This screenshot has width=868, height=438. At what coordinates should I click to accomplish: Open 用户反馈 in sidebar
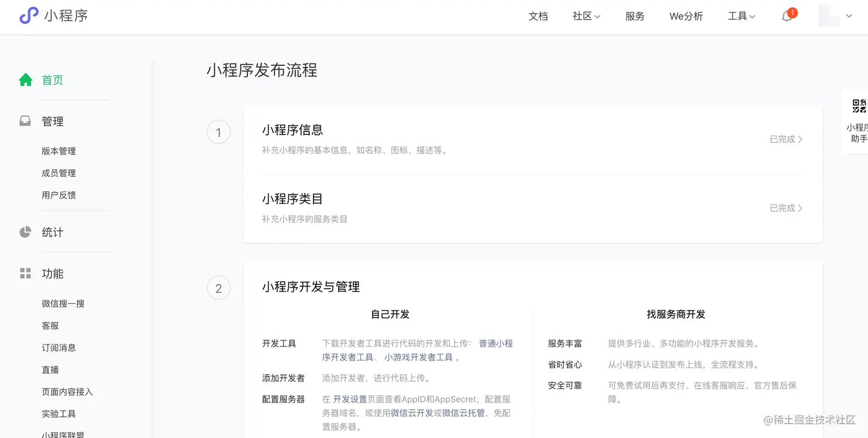coord(59,195)
